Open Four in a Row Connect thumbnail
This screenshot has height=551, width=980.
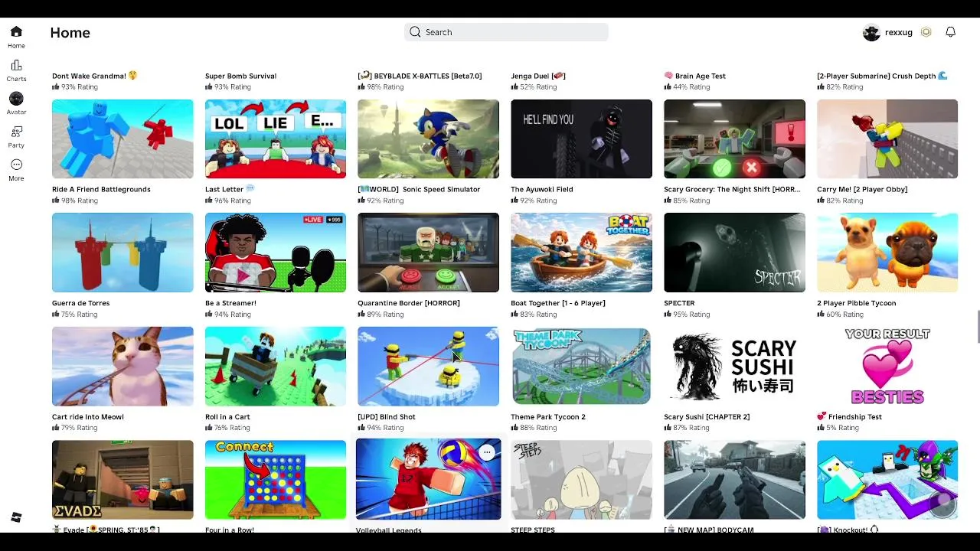(276, 480)
